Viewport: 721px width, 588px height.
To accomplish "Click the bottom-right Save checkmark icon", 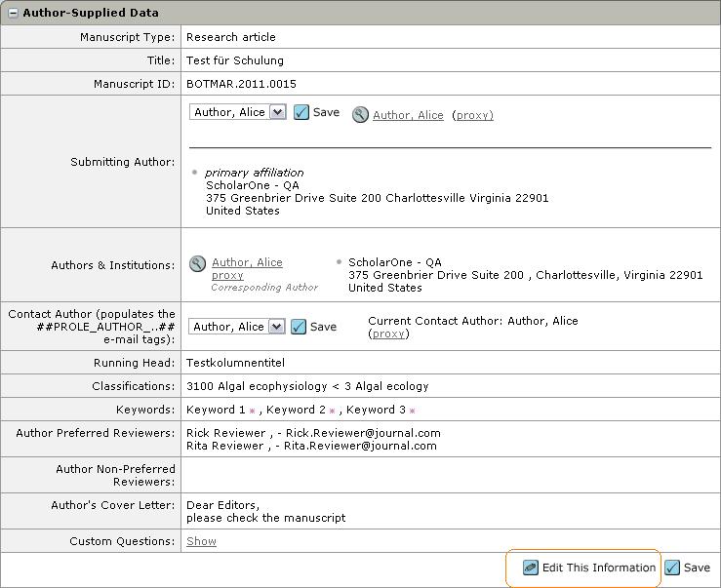I will 672,568.
